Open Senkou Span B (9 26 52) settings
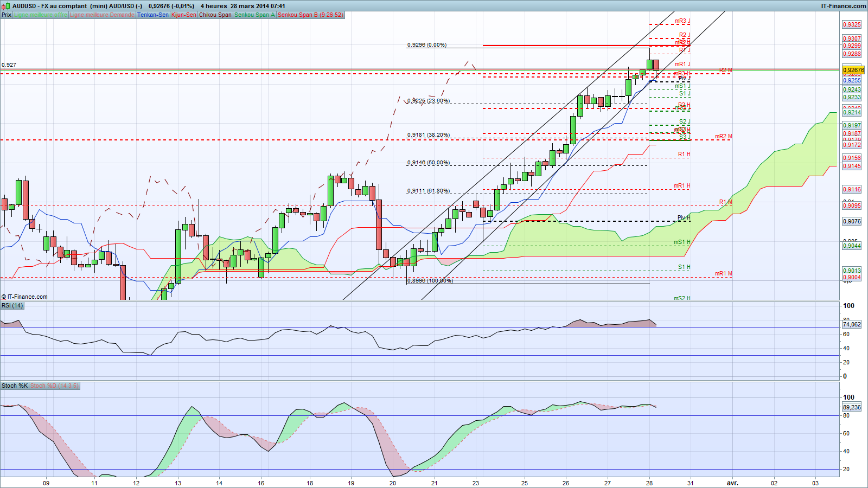Viewport: 868px width, 488px height. click(x=310, y=15)
